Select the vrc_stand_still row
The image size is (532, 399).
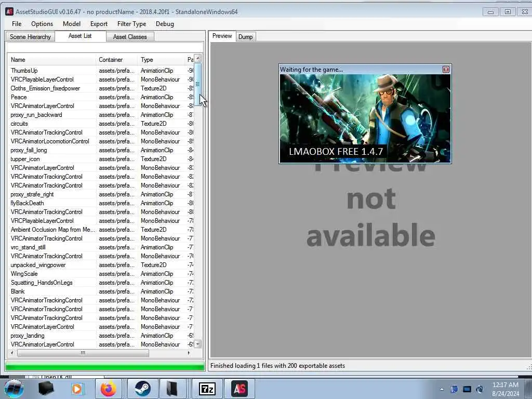(101, 247)
